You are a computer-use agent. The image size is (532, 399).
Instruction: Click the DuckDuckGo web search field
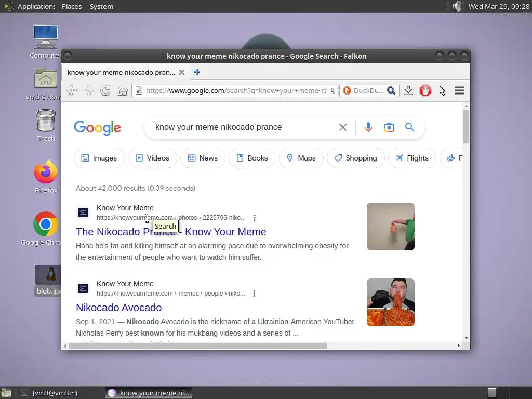point(369,90)
